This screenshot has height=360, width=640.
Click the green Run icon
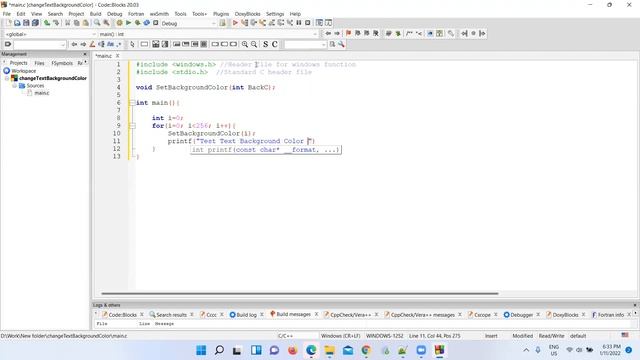tap(129, 23)
